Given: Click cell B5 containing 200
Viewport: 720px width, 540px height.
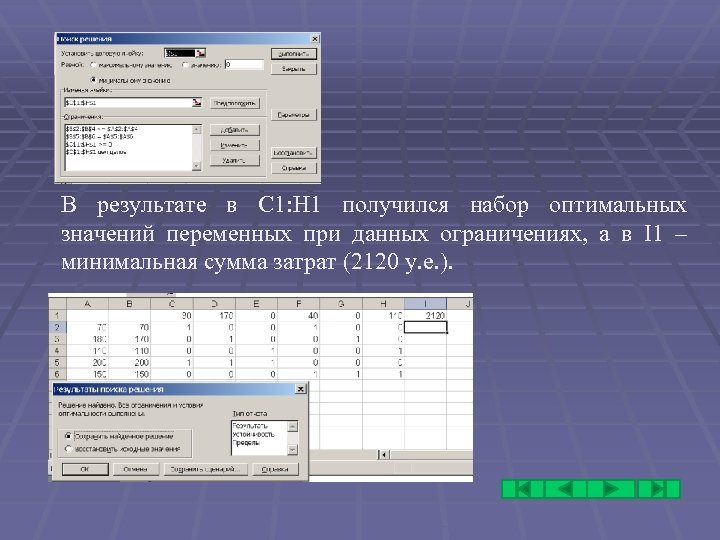Looking at the screenshot, I should (x=129, y=362).
